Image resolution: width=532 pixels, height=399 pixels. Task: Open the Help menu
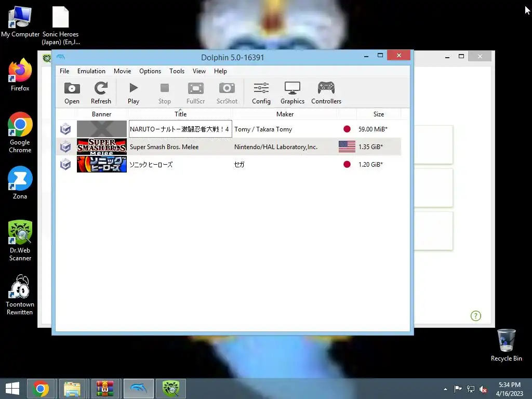tap(220, 71)
